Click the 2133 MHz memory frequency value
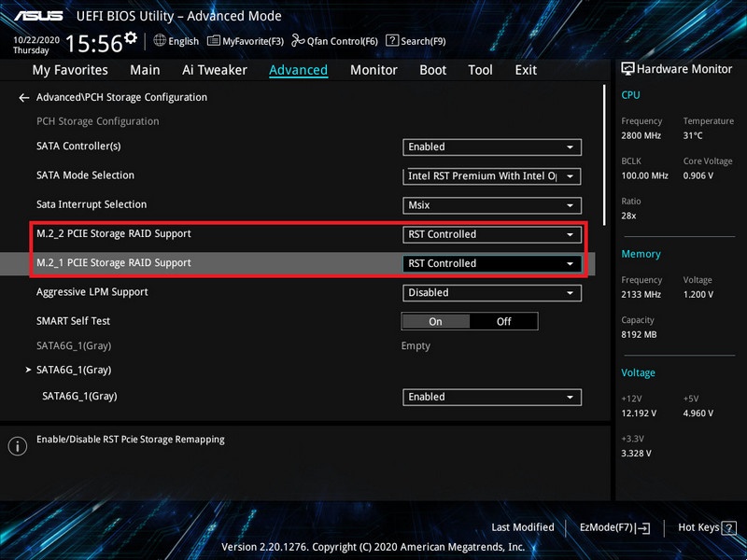747x560 pixels. pyautogui.click(x=641, y=295)
